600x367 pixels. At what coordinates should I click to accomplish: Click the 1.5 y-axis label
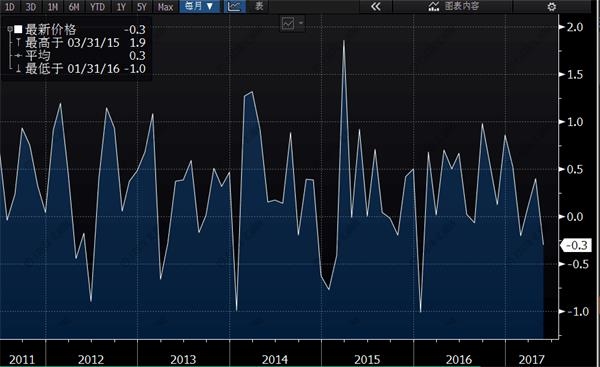575,75
